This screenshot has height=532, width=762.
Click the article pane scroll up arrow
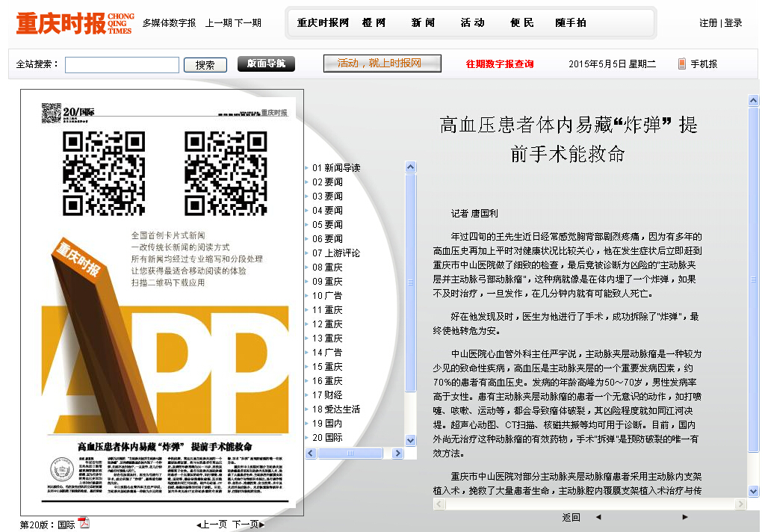point(753,101)
